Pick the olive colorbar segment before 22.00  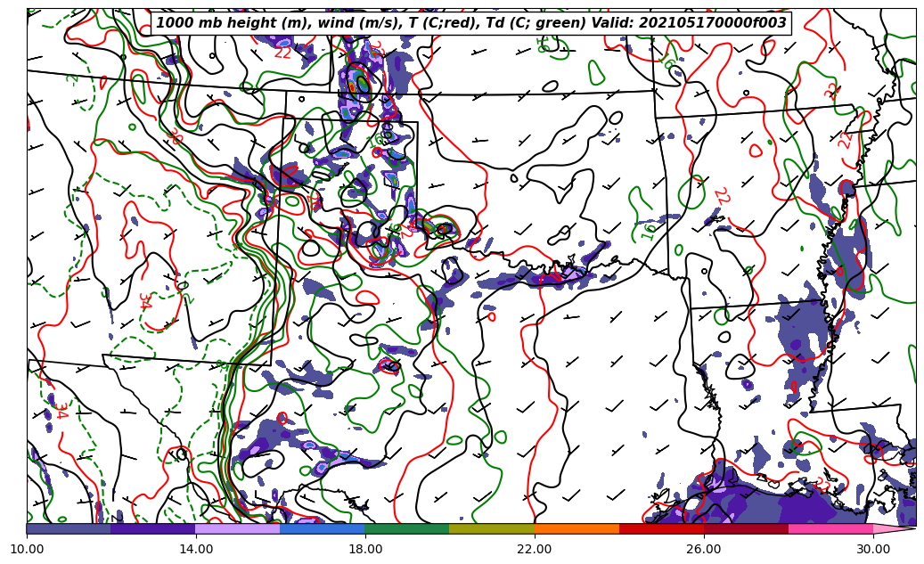tap(492, 528)
